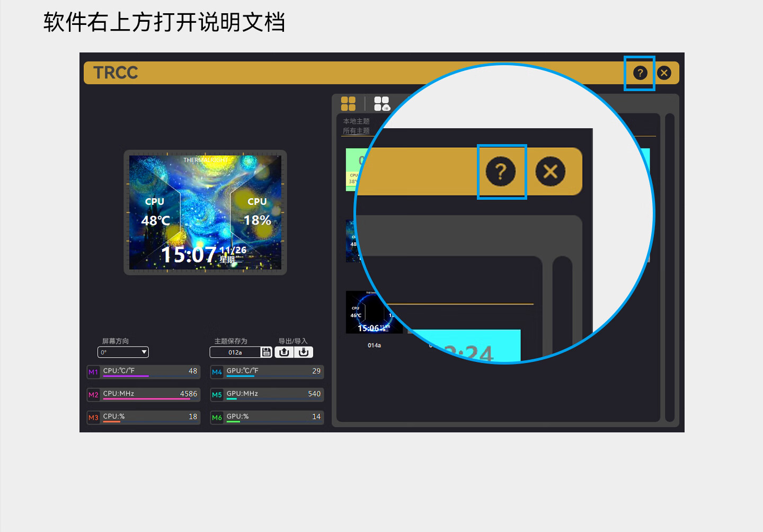The height and width of the screenshot is (532, 763).
Task: Switch to the cloud themes tab
Action: 382,103
